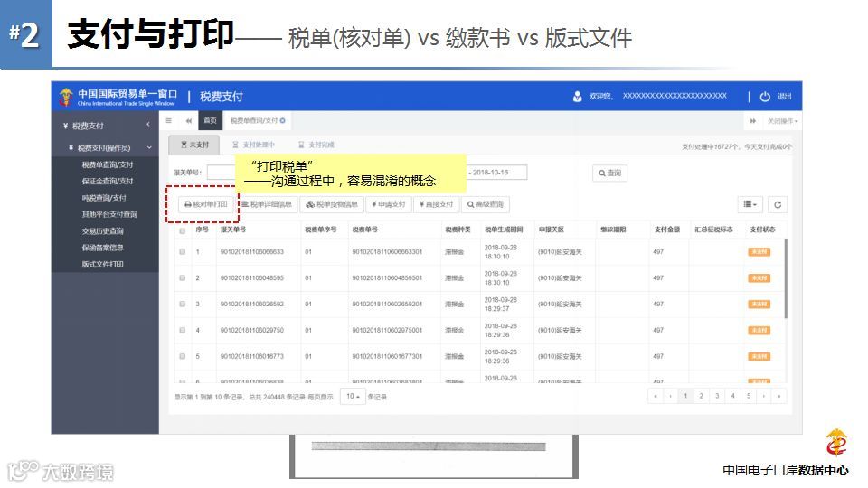
Task: Go to first page with the « arrow
Action: tap(656, 396)
